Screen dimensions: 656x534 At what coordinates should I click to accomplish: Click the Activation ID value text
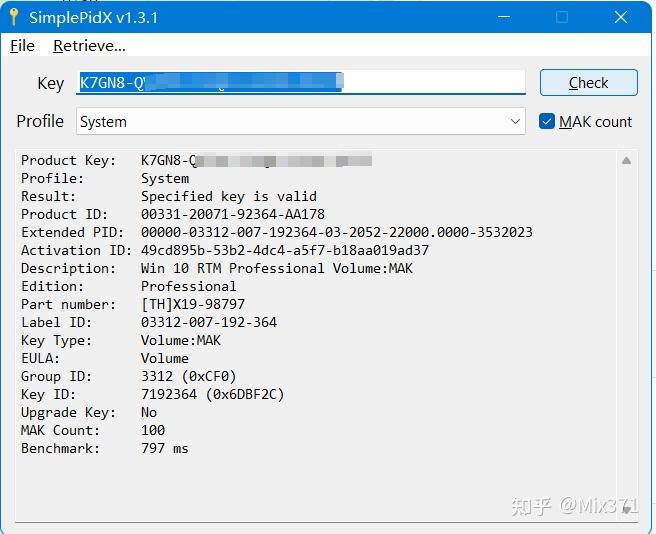[x=284, y=250]
